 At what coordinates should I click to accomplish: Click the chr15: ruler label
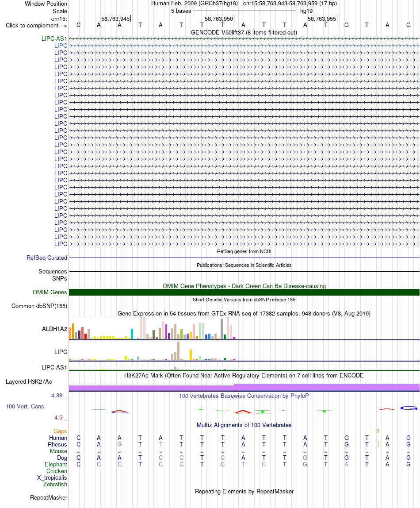[x=59, y=19]
